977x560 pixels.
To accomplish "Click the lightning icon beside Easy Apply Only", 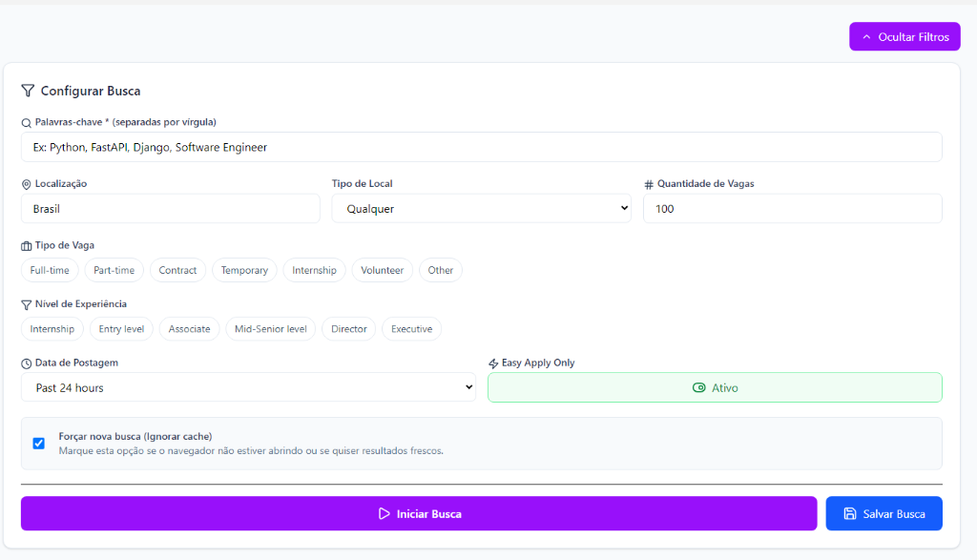I will point(493,363).
